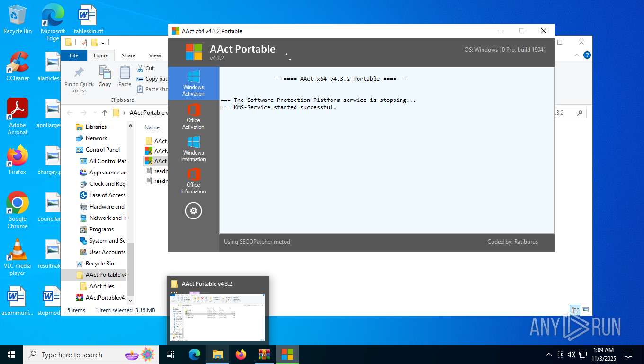This screenshot has height=364, width=644.
Task: Select AAct_files folder in navigation pane
Action: coord(102,286)
